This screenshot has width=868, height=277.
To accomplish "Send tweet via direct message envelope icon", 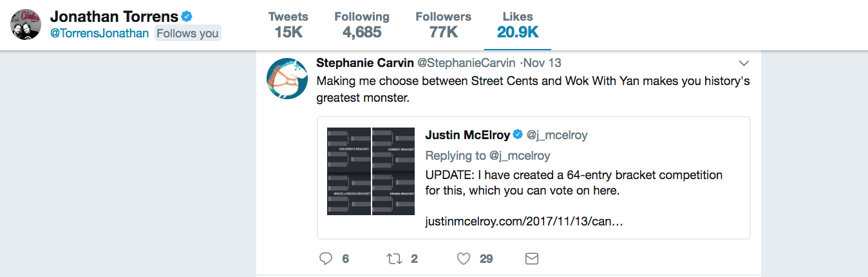I will coord(532,259).
